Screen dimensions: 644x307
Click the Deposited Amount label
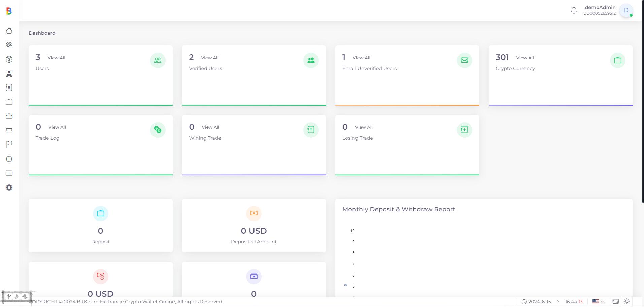pyautogui.click(x=254, y=242)
